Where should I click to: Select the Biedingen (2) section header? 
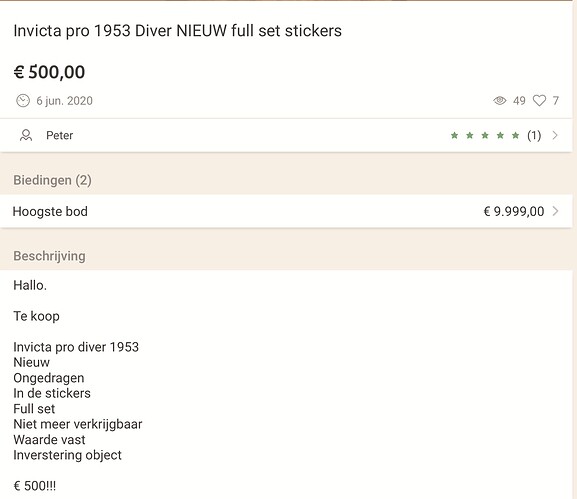tap(52, 180)
